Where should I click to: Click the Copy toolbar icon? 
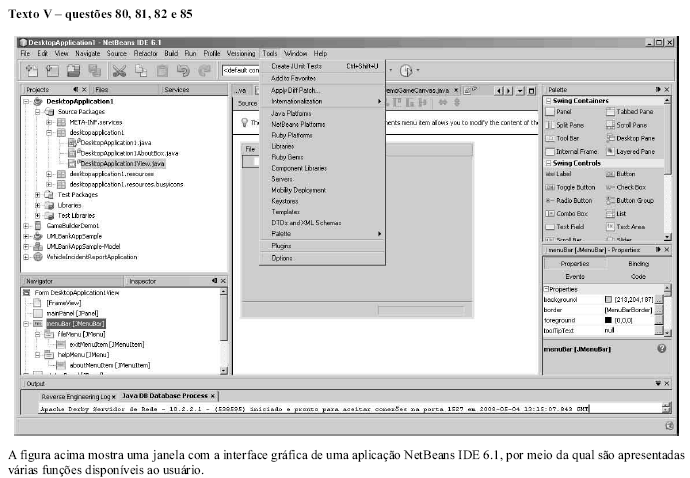(141, 70)
